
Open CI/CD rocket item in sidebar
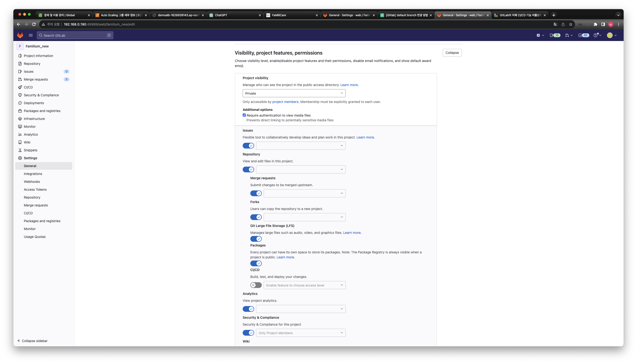coord(43,87)
